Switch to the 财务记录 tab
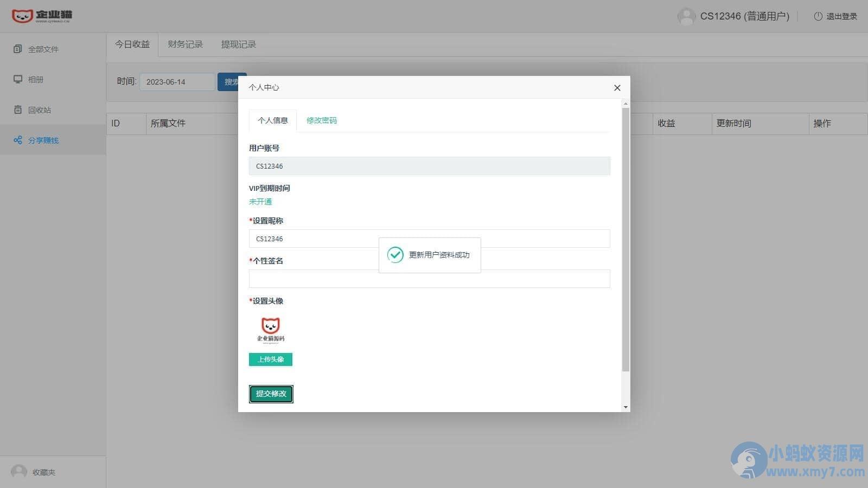Image resolution: width=868 pixels, height=488 pixels. coord(185,44)
